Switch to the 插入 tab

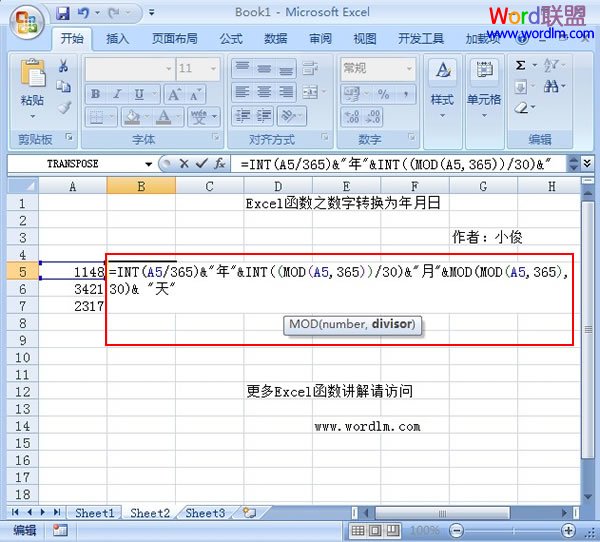click(x=117, y=39)
